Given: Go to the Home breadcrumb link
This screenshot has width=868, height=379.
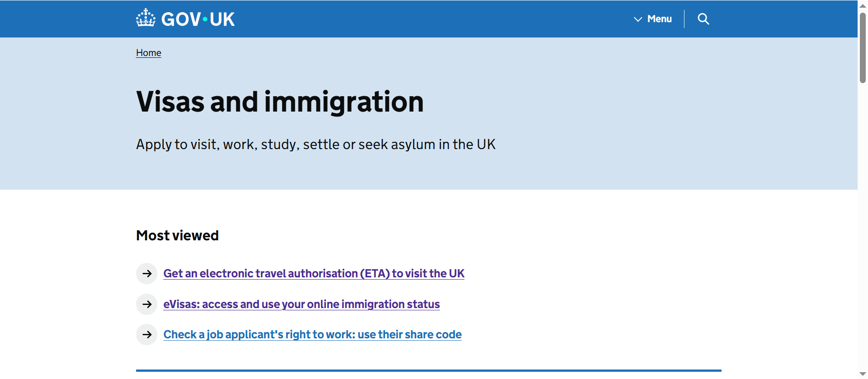Looking at the screenshot, I should pos(148,53).
